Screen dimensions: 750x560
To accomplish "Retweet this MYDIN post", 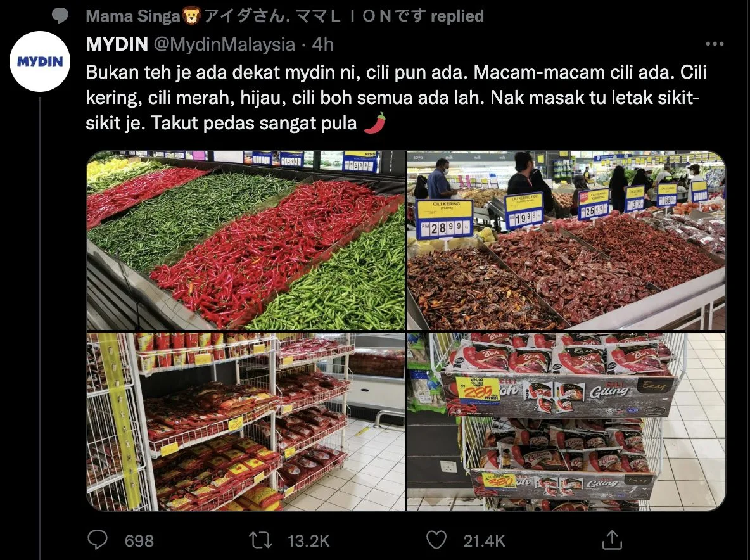I will point(261,540).
